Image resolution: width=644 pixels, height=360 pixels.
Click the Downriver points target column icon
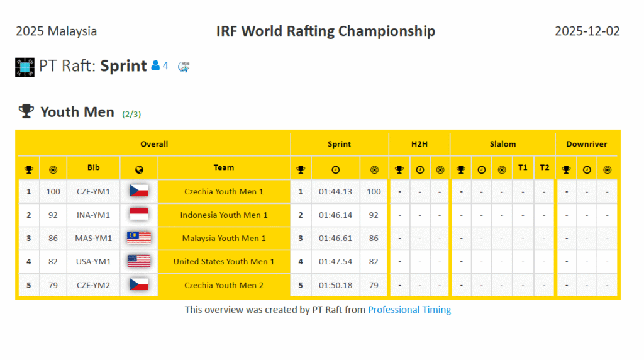607,169
